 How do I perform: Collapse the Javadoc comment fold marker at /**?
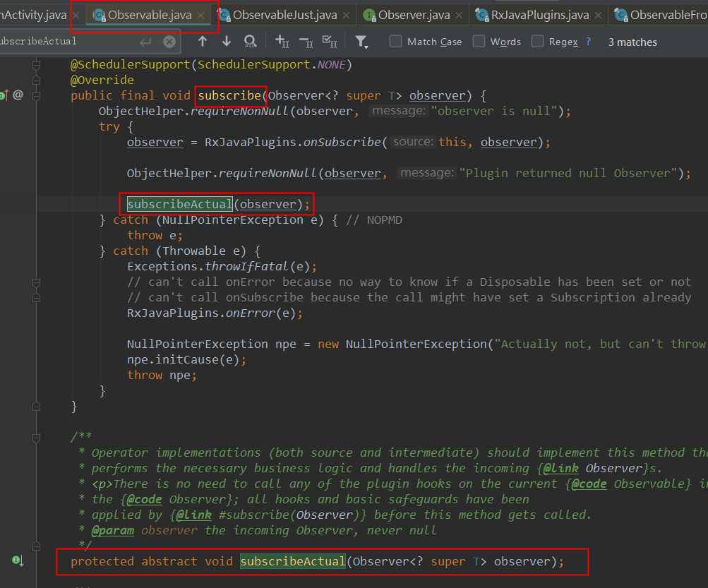click(37, 438)
